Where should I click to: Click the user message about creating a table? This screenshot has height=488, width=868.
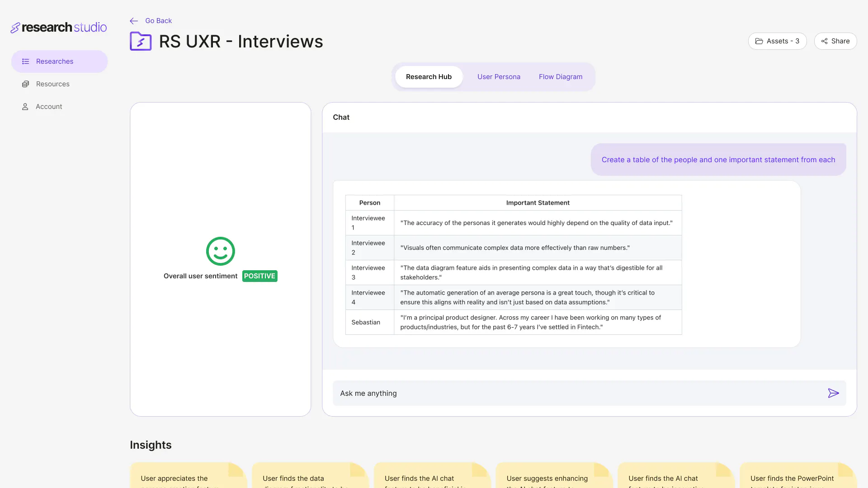pos(718,160)
